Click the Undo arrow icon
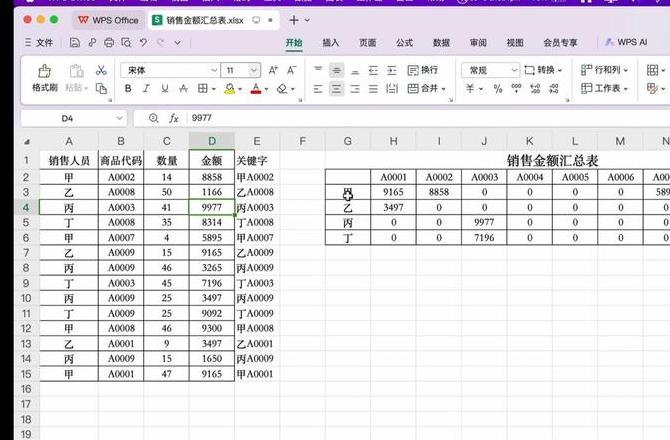The height and width of the screenshot is (440, 670). (x=144, y=42)
